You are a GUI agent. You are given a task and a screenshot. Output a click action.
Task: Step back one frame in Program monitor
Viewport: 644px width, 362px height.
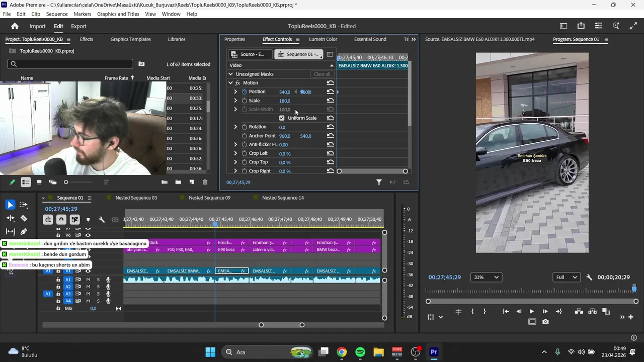[519, 312]
